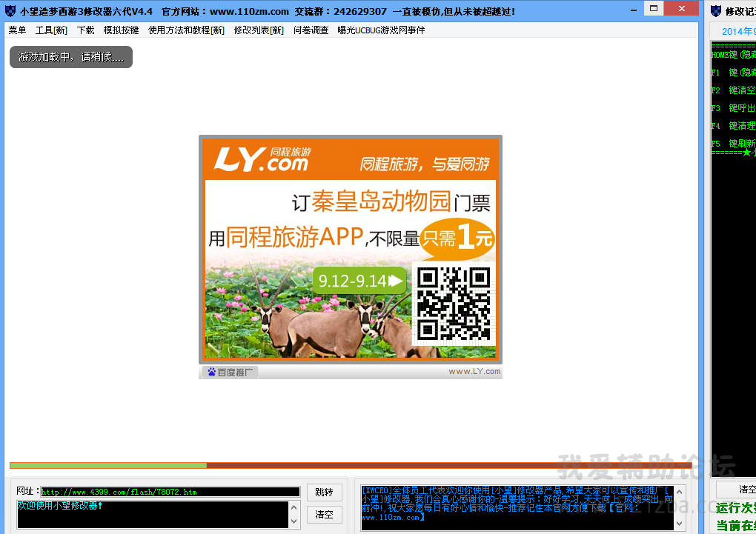This screenshot has height=534, width=756.
Task: Maximize the 小望造梦西游3修改器 window
Action: [x=654, y=8]
